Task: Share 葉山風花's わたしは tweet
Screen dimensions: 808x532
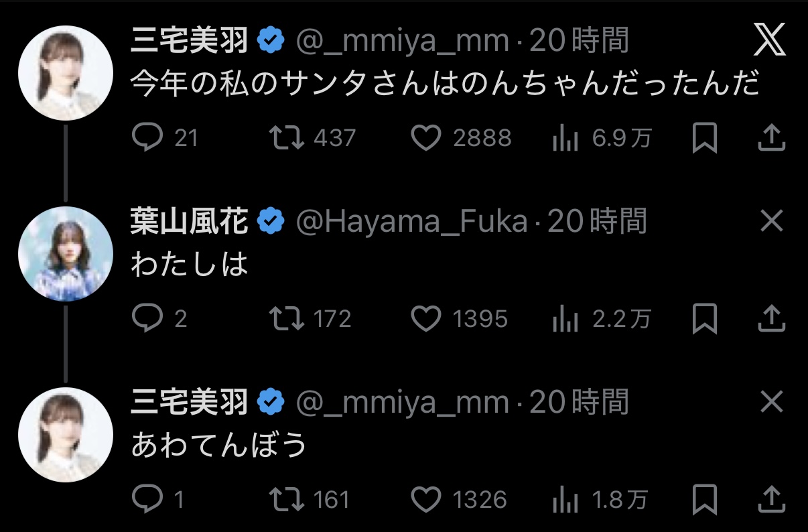Action: pyautogui.click(x=771, y=319)
